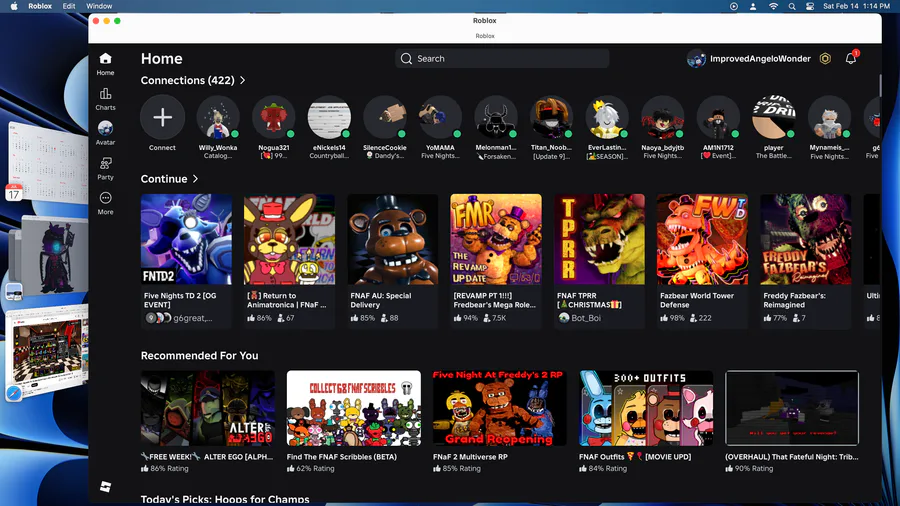Focus the Search input field

point(502,59)
